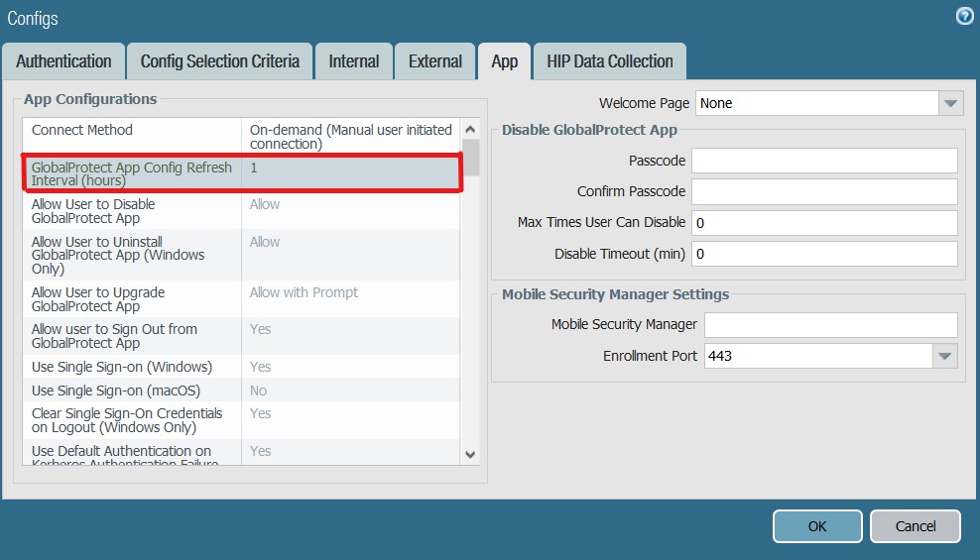The height and width of the screenshot is (560, 980).
Task: Select the Connect Method row label
Action: click(x=82, y=130)
